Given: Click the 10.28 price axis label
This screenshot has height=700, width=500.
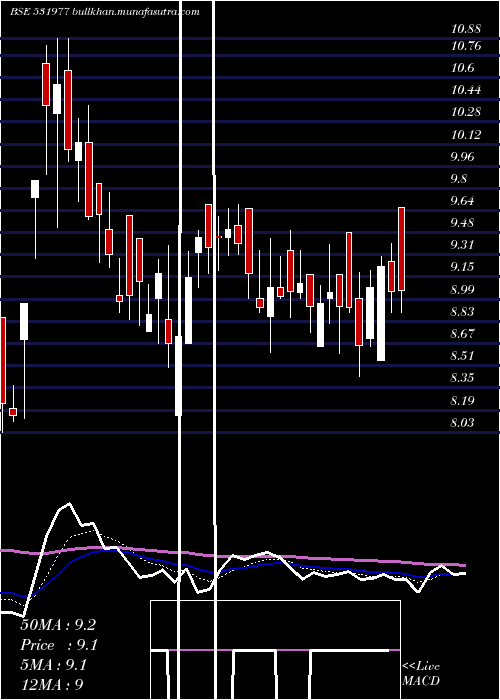Looking at the screenshot, I should [x=466, y=112].
